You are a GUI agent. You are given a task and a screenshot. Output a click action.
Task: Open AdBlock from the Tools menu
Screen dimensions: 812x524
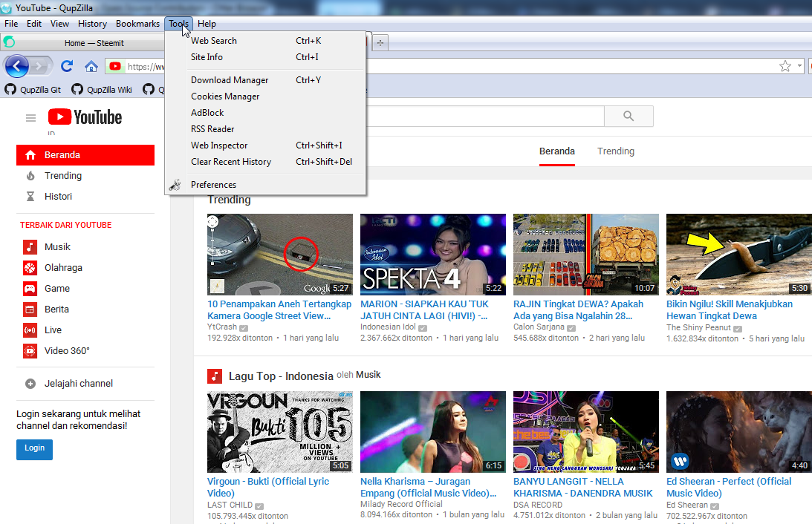207,113
